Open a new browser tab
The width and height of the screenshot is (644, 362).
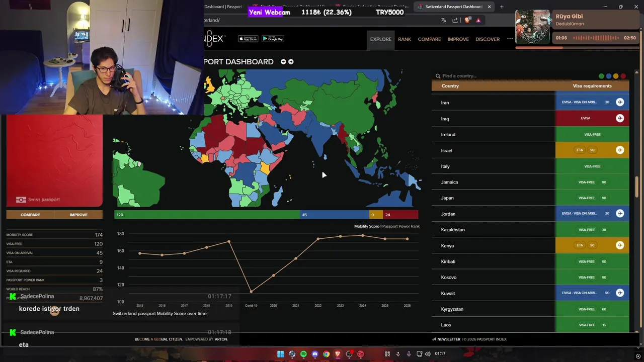[x=502, y=7]
